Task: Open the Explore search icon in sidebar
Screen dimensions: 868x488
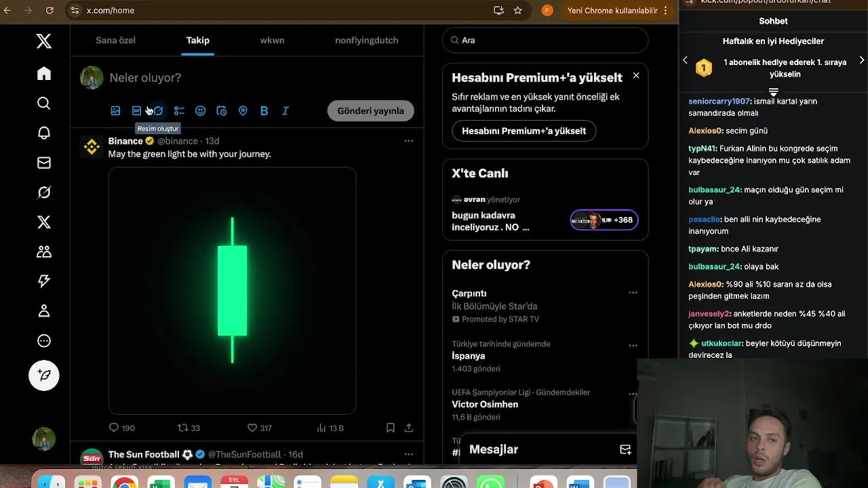Action: click(x=44, y=103)
